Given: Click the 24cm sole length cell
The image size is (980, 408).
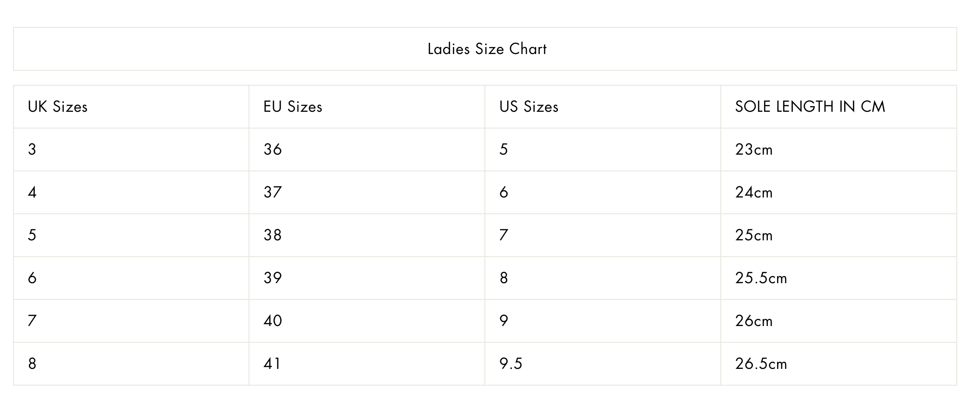Looking at the screenshot, I should (754, 192).
